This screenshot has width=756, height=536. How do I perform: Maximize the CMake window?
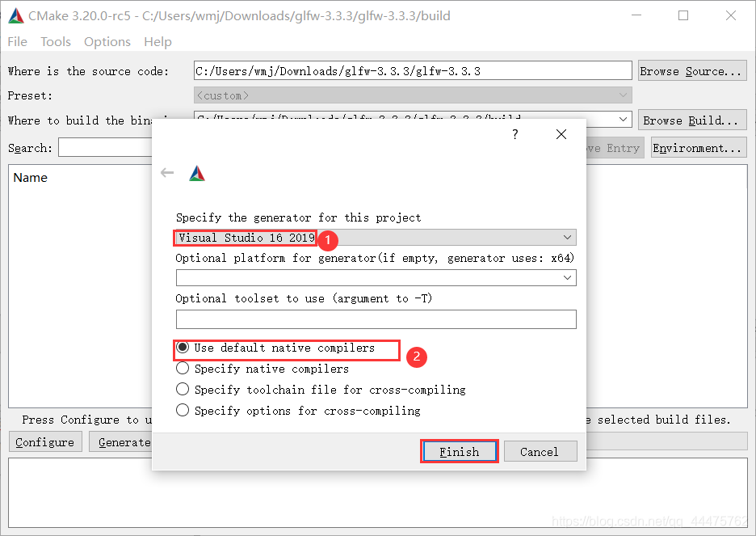pyautogui.click(x=683, y=15)
